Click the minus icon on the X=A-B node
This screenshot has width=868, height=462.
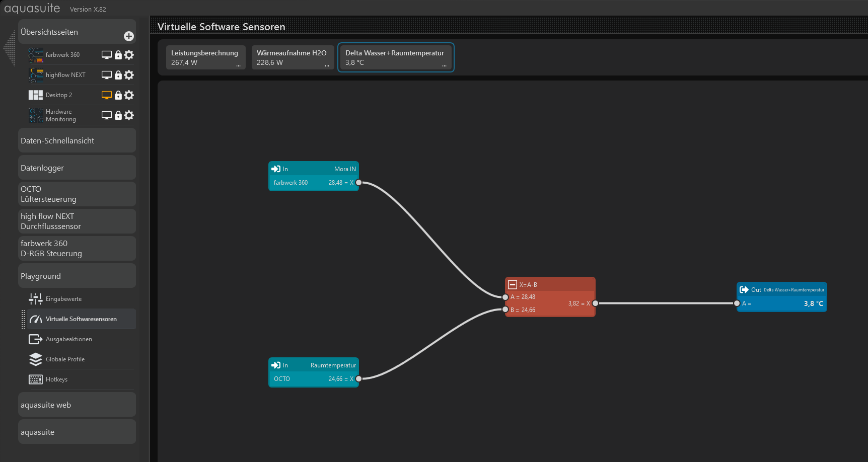click(513, 285)
